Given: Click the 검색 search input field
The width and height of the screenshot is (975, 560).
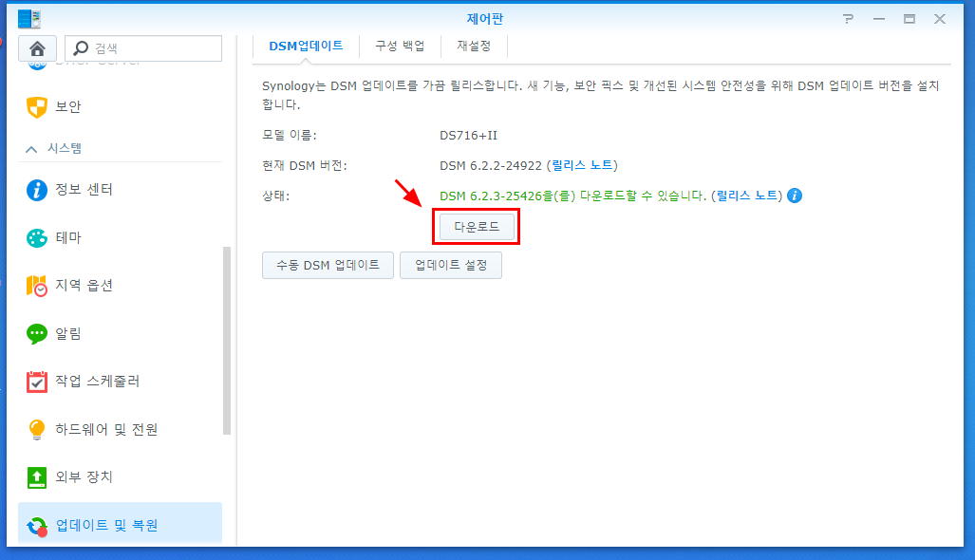Looking at the screenshot, I should coord(143,48).
